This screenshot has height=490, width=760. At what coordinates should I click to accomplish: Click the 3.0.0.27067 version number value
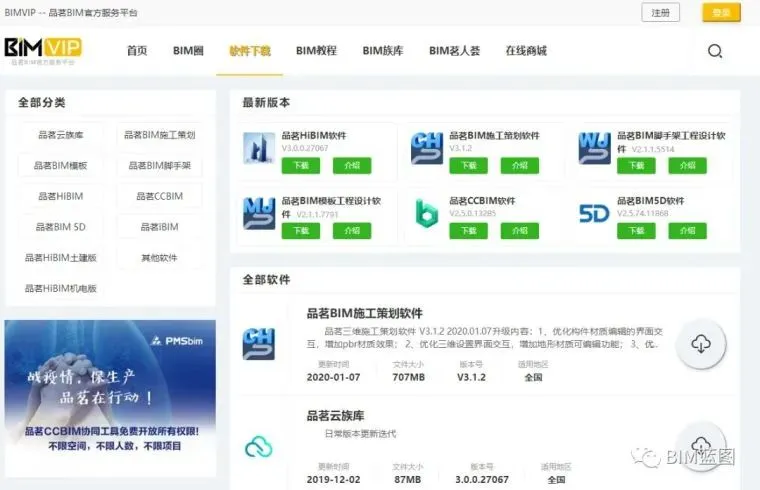pos(482,479)
